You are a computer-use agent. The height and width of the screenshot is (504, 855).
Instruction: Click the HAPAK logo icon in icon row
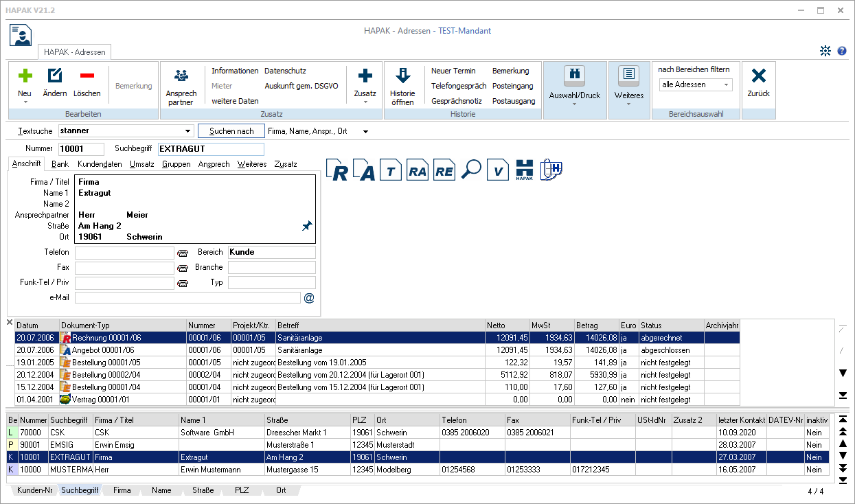(524, 170)
